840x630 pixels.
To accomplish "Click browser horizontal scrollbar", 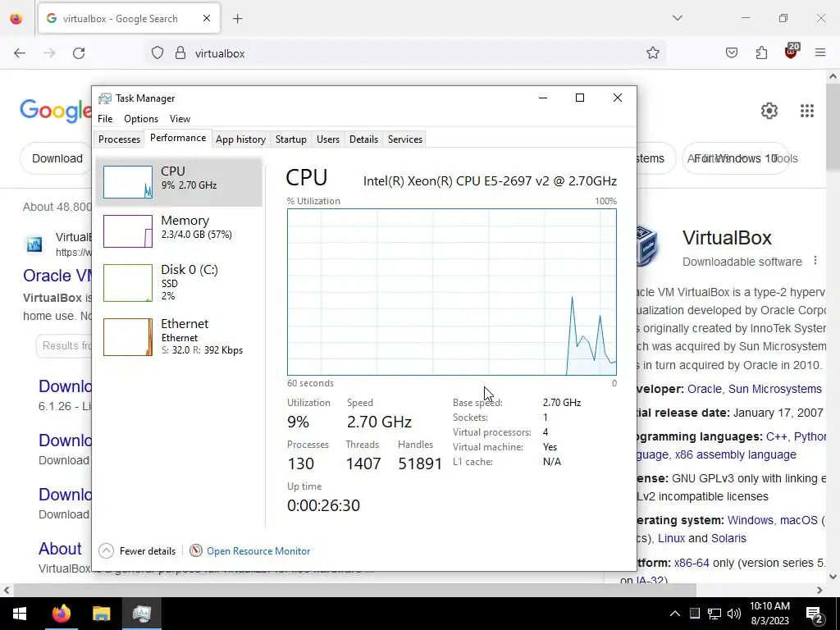I will [354, 591].
